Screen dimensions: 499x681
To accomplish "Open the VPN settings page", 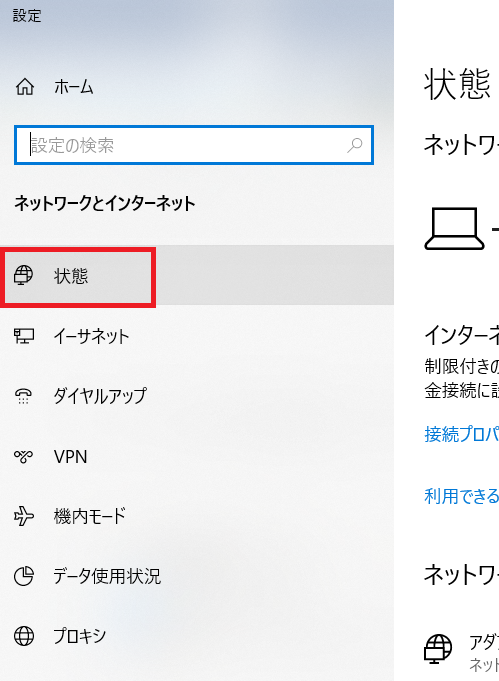I will [197, 456].
